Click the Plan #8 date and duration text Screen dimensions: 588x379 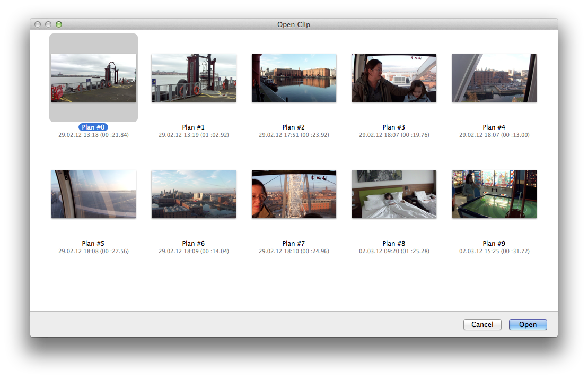(x=394, y=251)
